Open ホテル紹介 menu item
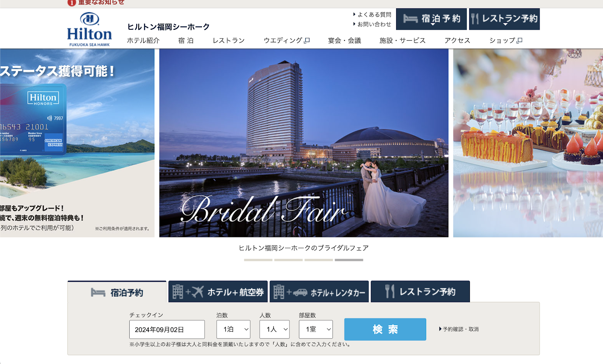The height and width of the screenshot is (364, 603). pyautogui.click(x=143, y=40)
